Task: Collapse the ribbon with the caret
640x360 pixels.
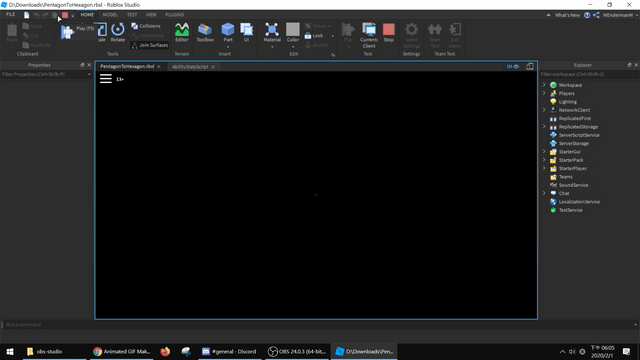Action: tap(548, 15)
